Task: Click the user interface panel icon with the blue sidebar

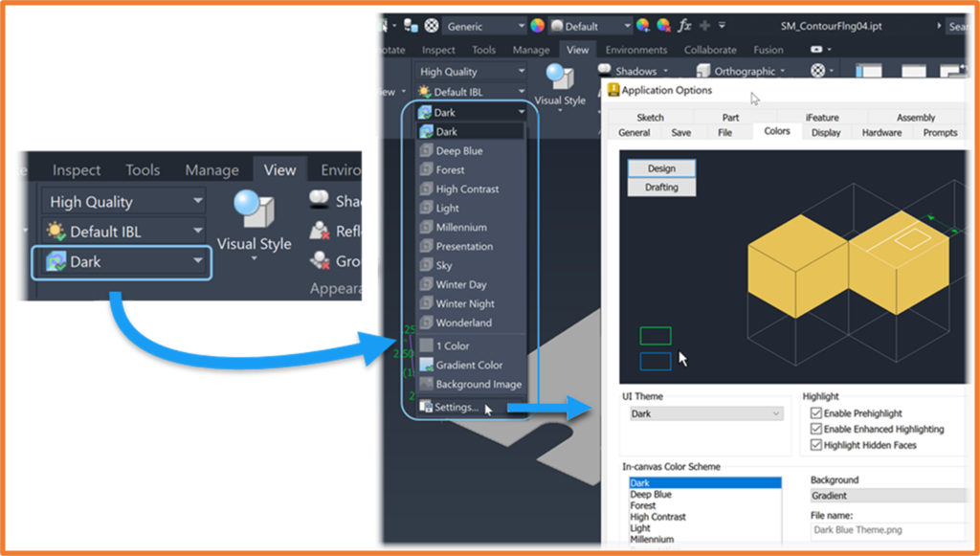Action: click(869, 71)
